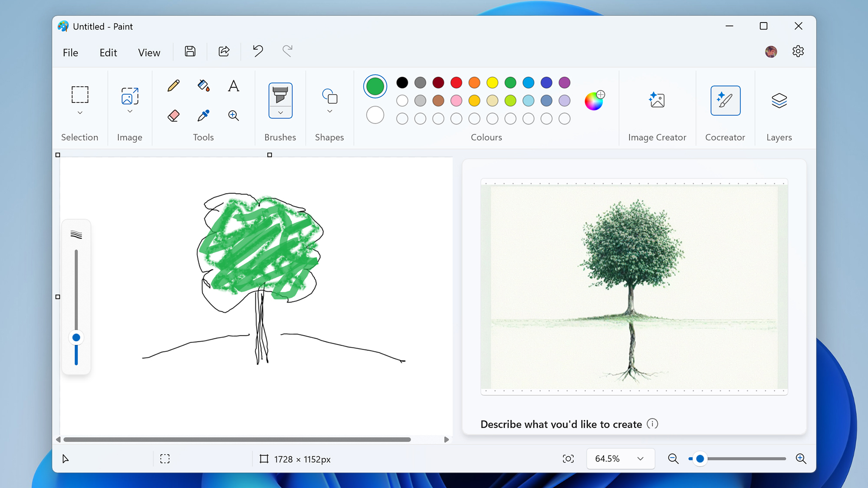
Task: Activate the Cocreator feature
Action: (725, 100)
